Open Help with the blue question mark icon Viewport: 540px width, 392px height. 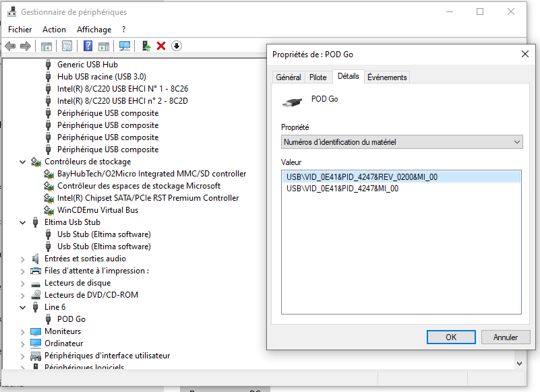(88, 46)
